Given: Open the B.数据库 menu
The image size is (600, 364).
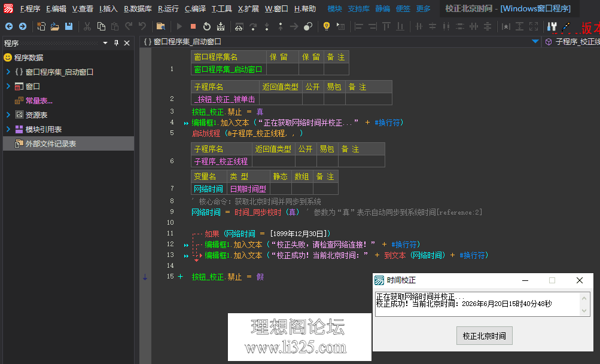Looking at the screenshot, I should click(x=138, y=8).
